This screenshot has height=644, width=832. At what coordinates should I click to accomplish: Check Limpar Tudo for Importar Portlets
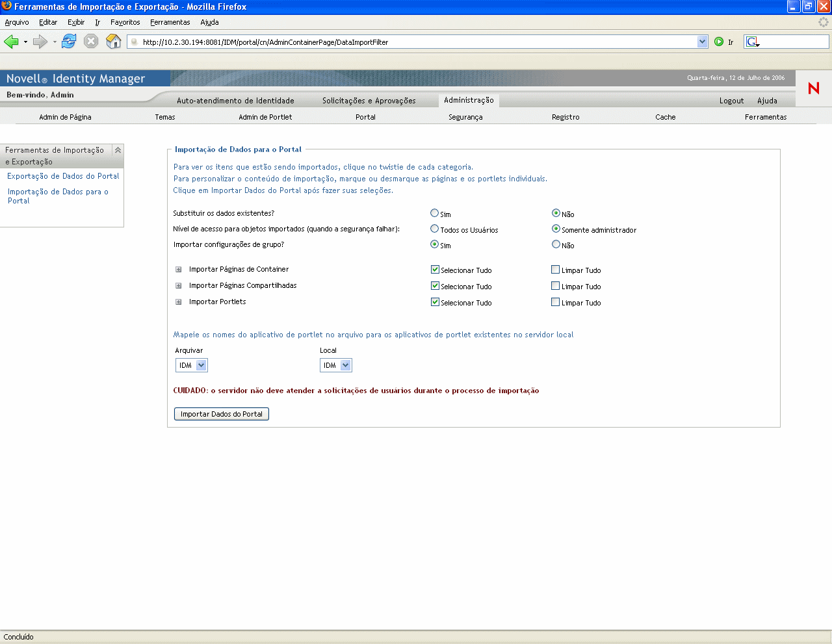(555, 302)
